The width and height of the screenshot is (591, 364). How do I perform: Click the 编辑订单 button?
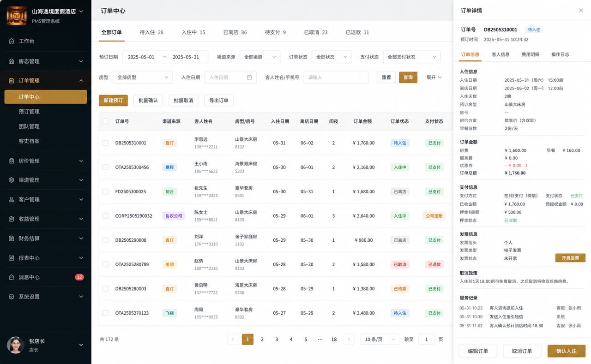(x=478, y=351)
